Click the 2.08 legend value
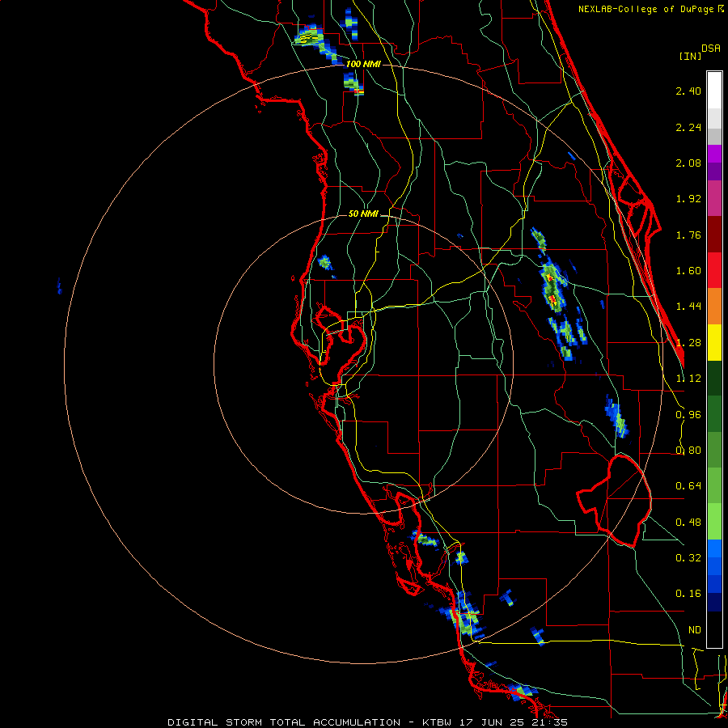 coord(688,163)
